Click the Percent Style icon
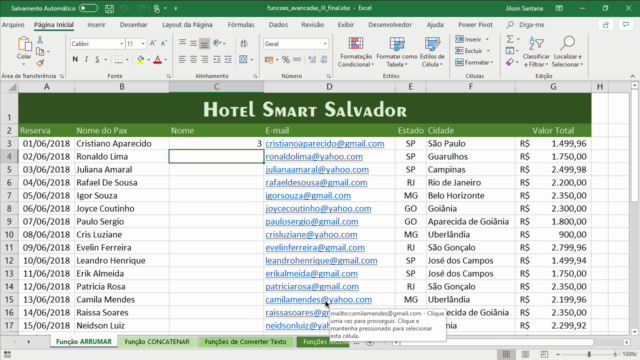The width and height of the screenshot is (640, 360). coord(286,60)
